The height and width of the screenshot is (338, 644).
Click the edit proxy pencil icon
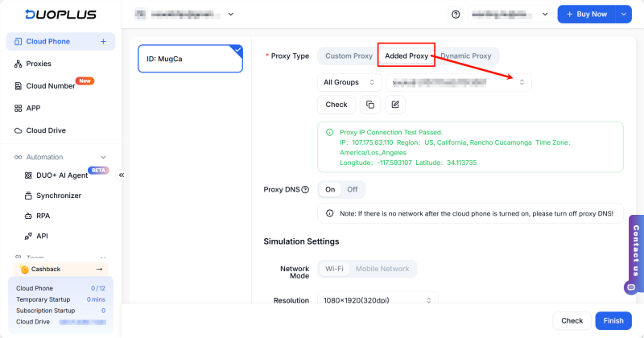click(394, 105)
